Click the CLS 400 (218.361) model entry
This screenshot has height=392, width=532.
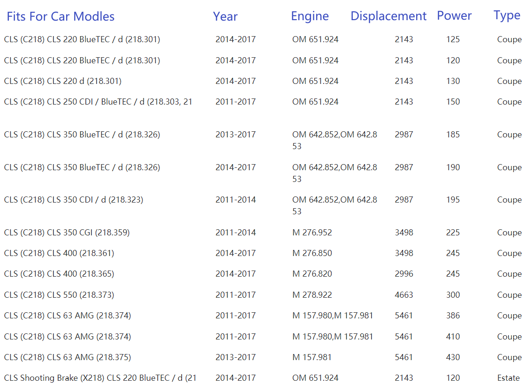coord(59,253)
